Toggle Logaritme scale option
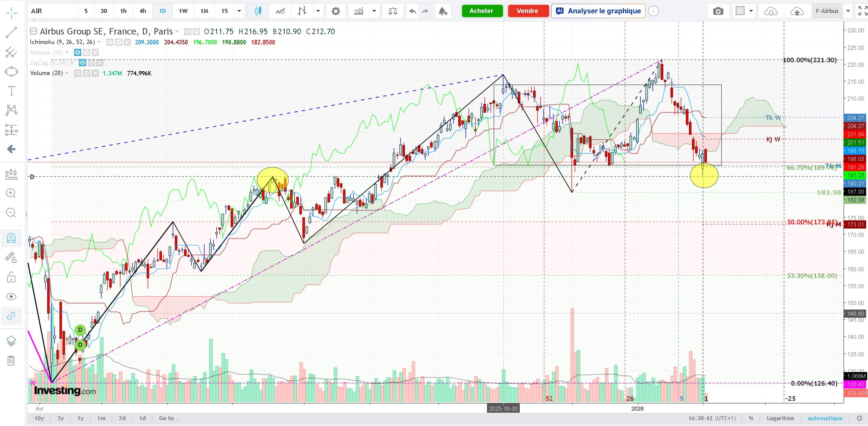Image resolution: width=868 pixels, height=426 pixels. tap(780, 418)
